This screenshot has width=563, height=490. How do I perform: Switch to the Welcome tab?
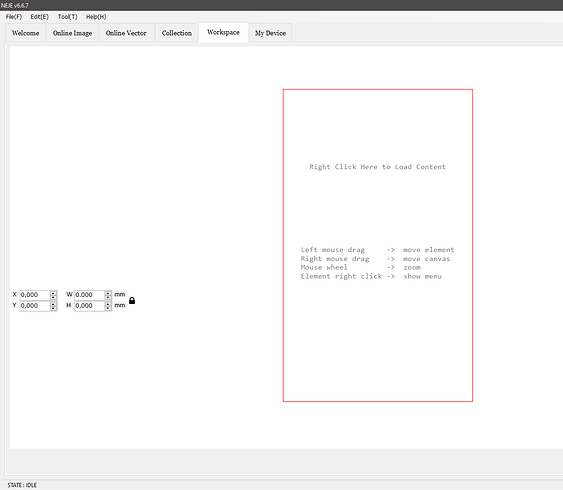25,33
